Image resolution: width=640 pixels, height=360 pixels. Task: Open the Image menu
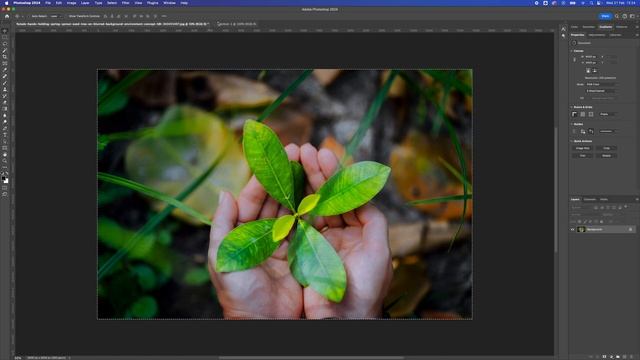[71, 3]
